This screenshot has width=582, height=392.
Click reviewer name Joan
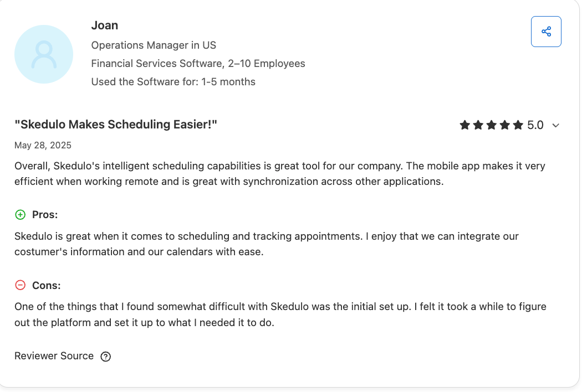click(x=105, y=25)
